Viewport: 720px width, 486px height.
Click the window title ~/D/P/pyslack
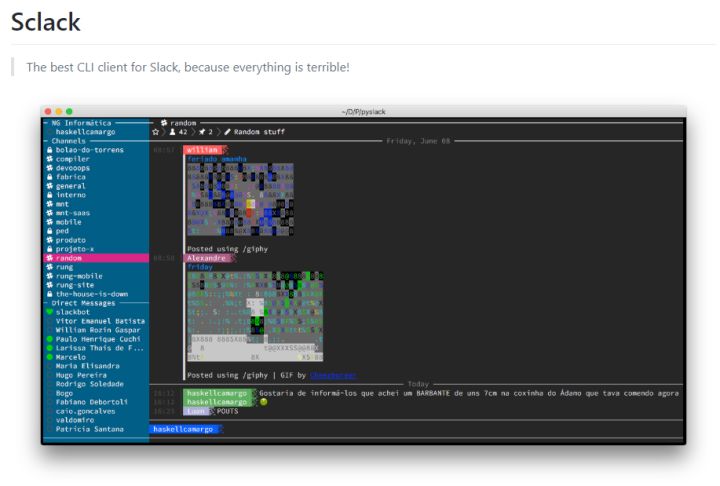click(x=363, y=112)
